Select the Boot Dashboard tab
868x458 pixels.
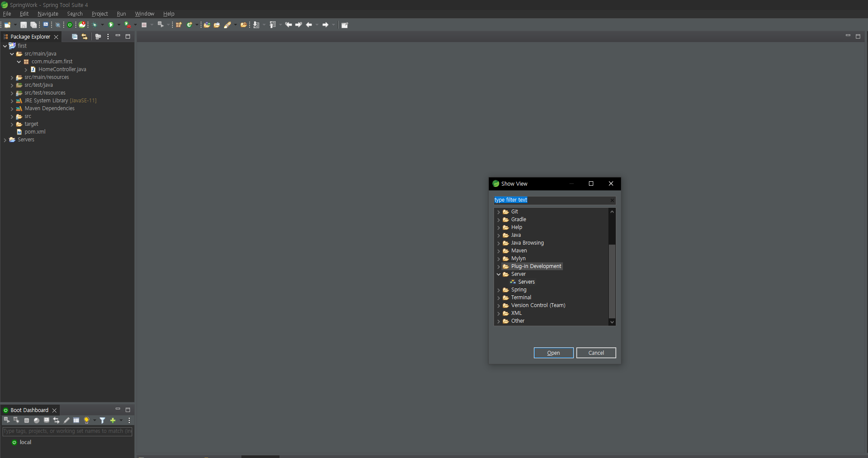pyautogui.click(x=29, y=410)
